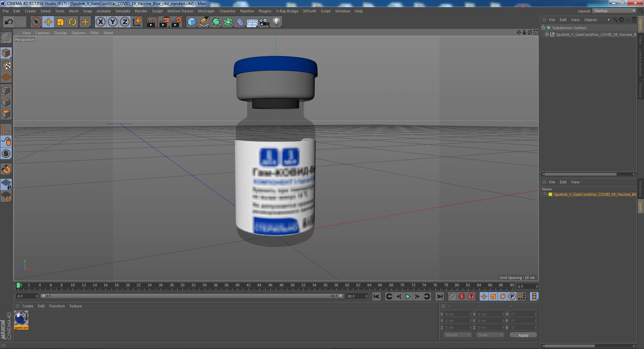Viewport: 644px width, 349px height.
Task: Open the V-Ray Bridge menu
Action: point(287,11)
